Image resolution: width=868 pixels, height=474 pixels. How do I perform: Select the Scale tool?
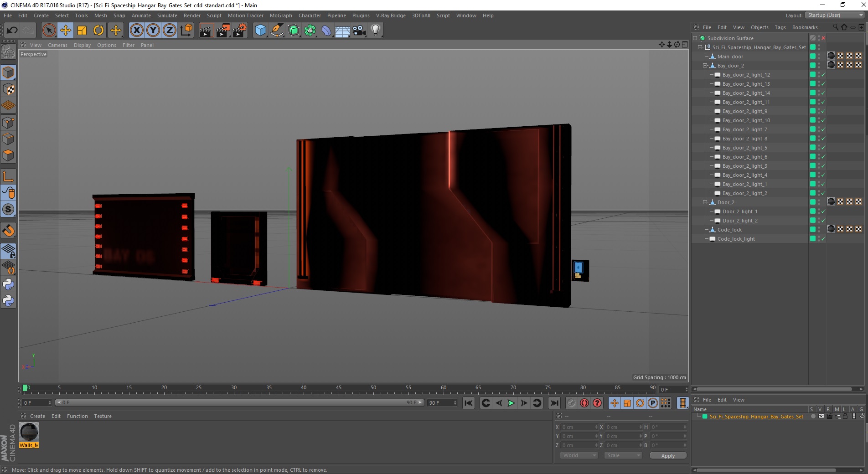[x=82, y=31]
